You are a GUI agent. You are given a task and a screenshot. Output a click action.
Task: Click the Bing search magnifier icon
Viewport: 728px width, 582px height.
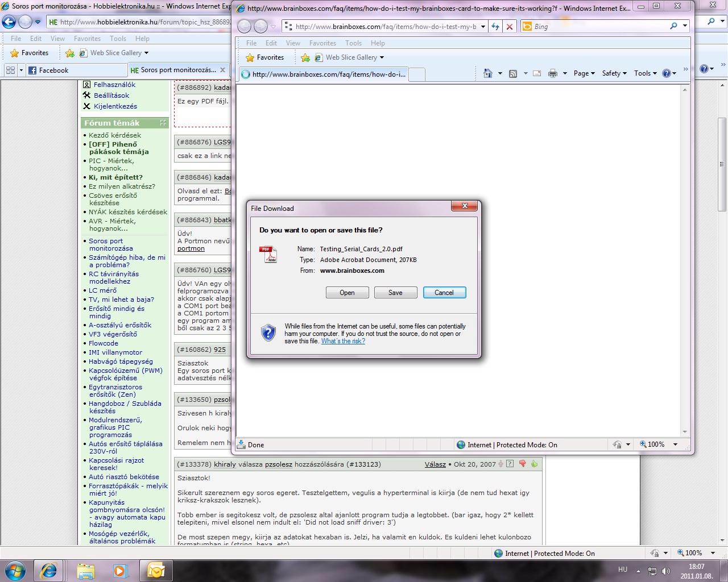pyautogui.click(x=674, y=26)
